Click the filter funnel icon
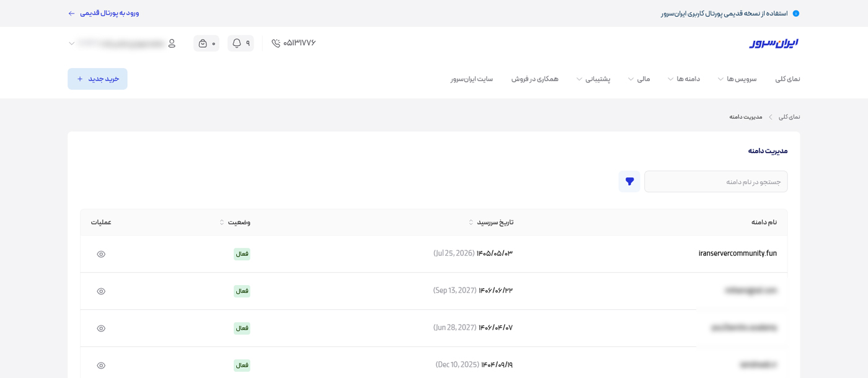Image resolution: width=868 pixels, height=378 pixels. [x=629, y=182]
